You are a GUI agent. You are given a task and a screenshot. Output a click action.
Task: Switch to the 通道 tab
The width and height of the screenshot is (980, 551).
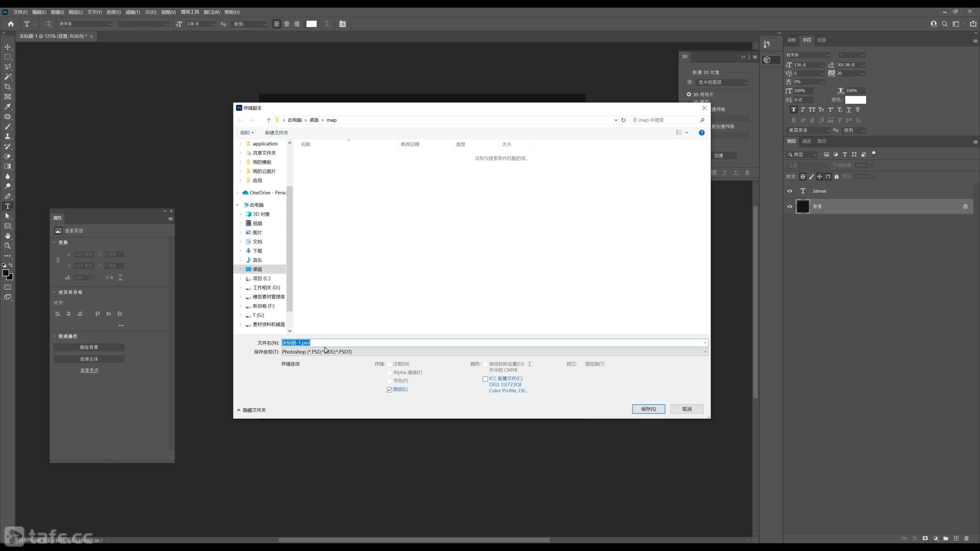pyautogui.click(x=806, y=141)
